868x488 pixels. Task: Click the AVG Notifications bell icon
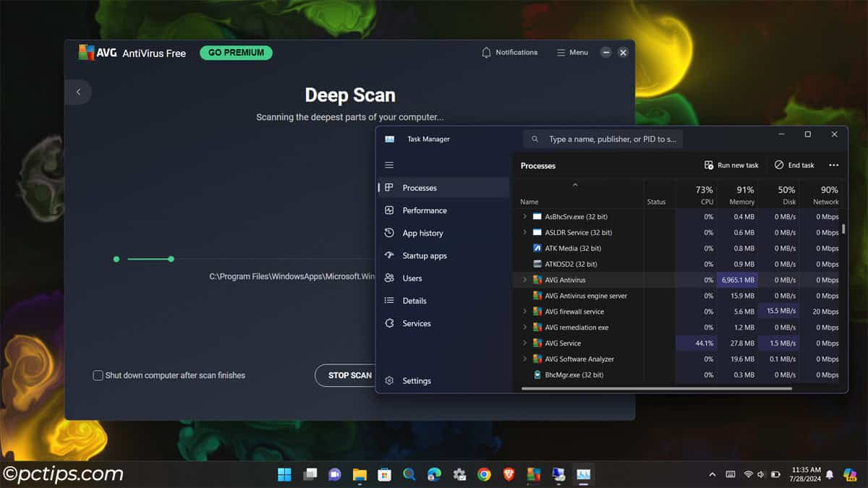[x=485, y=52]
